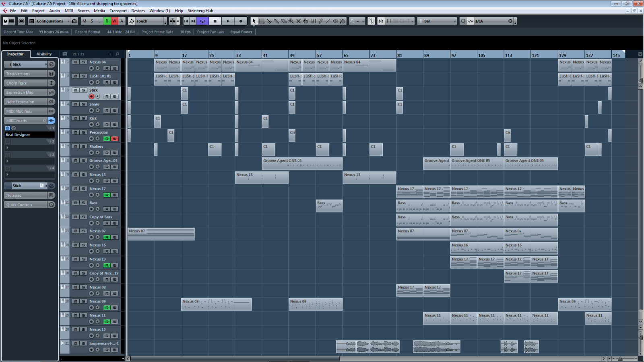Click the home configuration icon in toolbar
Screen dimensions: 644x362
click(74, 21)
